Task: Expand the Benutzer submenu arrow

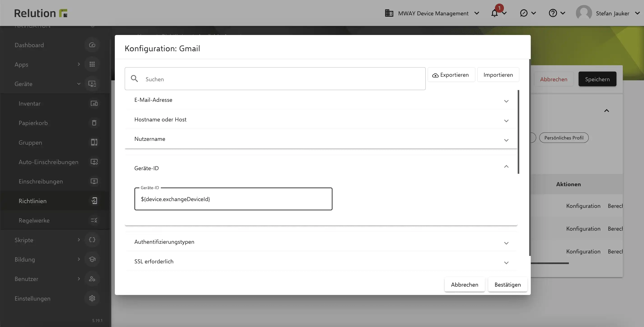Action: (79, 279)
